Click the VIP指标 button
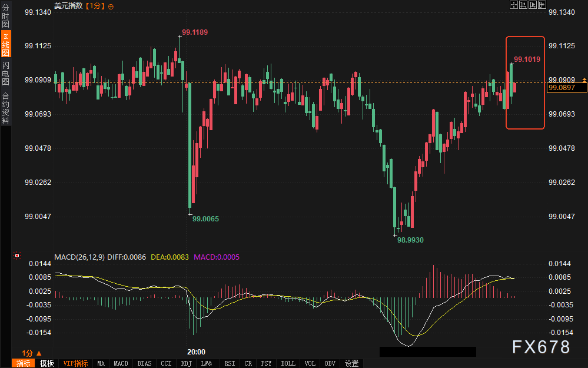588x368 pixels. 75,363
